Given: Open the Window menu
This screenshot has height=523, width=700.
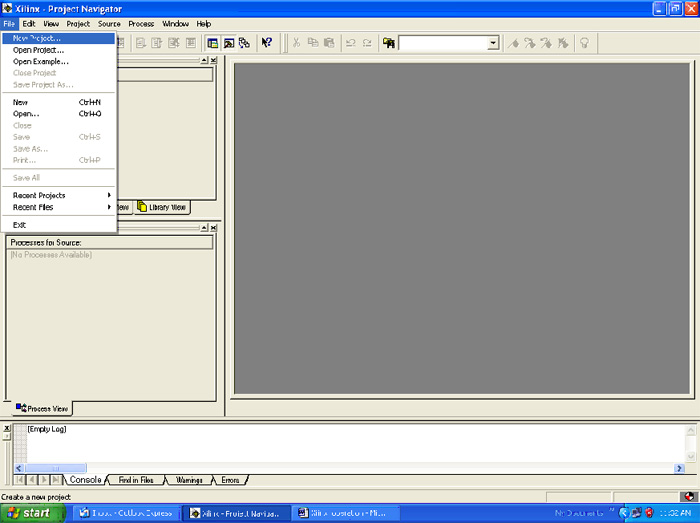Looking at the screenshot, I should click(x=175, y=24).
